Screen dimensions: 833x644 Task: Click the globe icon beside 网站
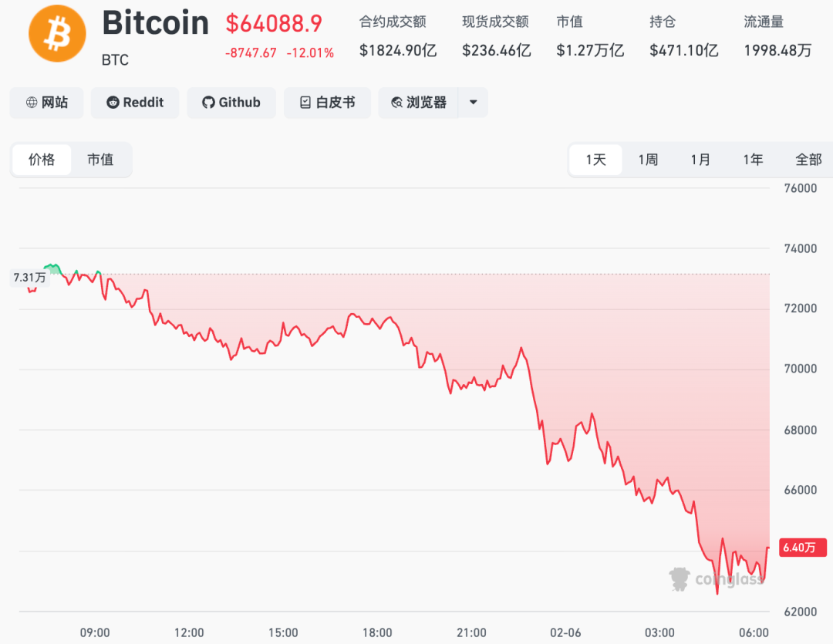pos(32,103)
